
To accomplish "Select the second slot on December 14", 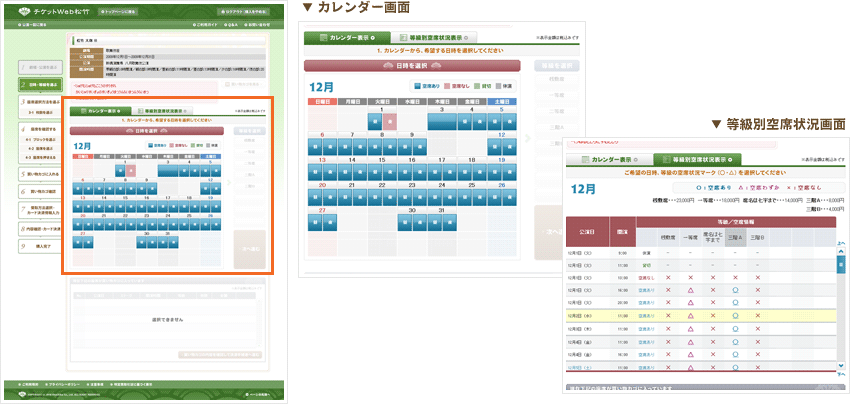I will [x=359, y=172].
